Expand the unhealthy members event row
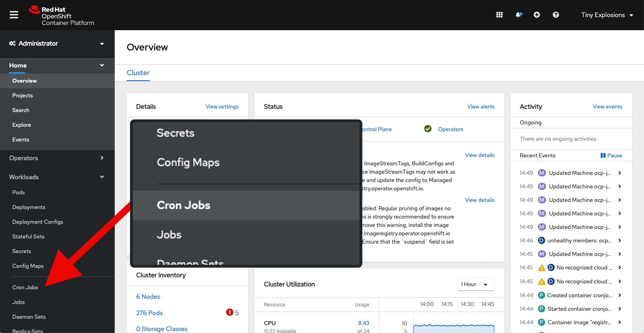 (620, 240)
